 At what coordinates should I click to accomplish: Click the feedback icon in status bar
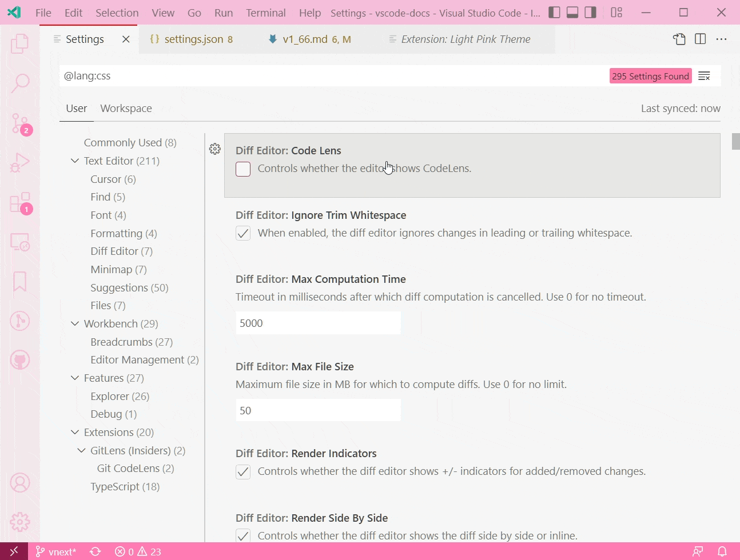698,551
